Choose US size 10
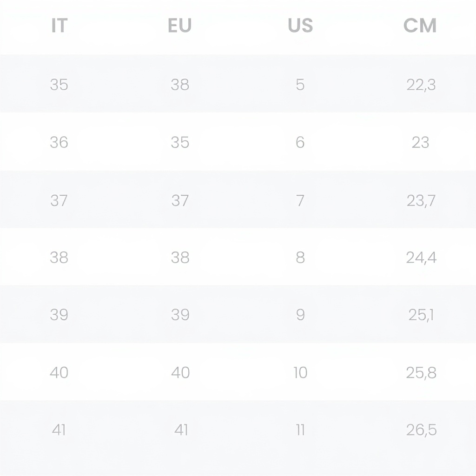Viewport: 476px width, 476px height. click(x=300, y=372)
